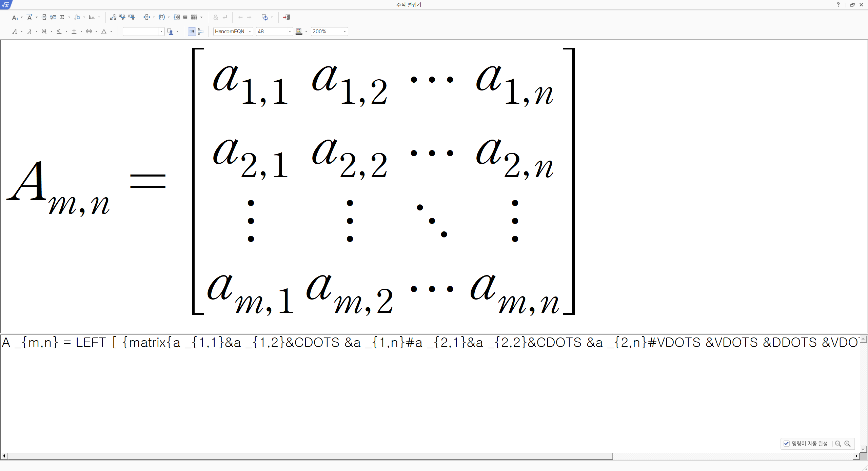Click the integral symbol icon

pyautogui.click(x=77, y=17)
